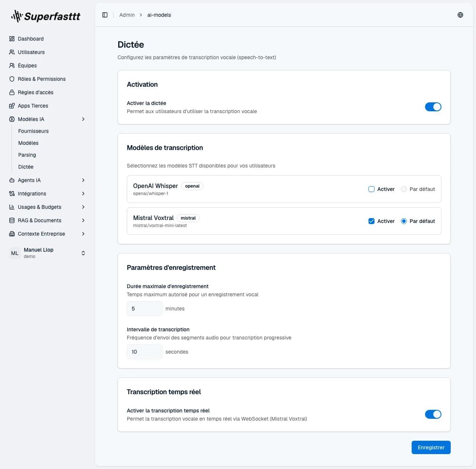
Task: Click the Apps Tierces blocks icon
Action: point(12,106)
